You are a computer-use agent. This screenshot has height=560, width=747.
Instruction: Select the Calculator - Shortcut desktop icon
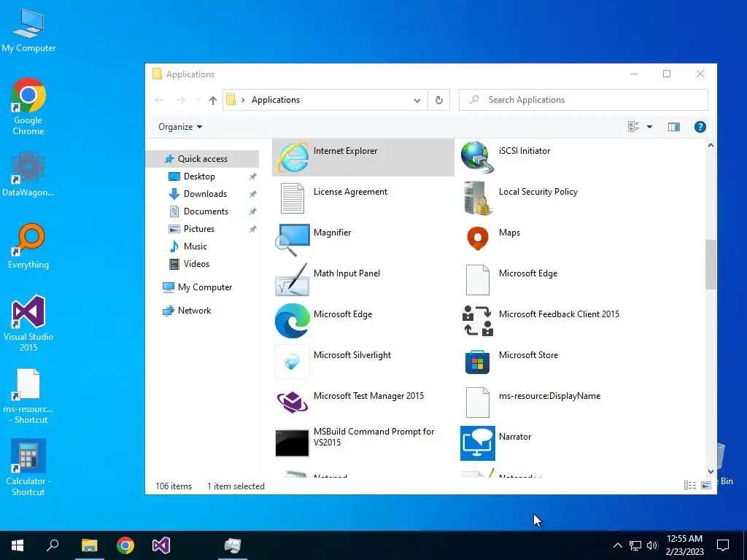pos(28,467)
